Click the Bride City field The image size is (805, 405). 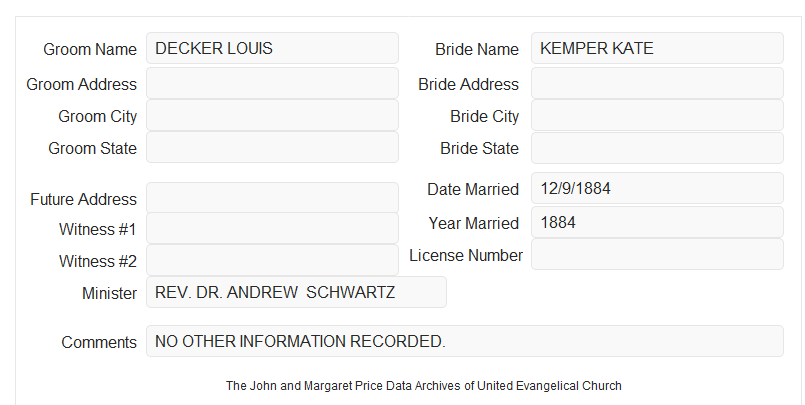(657, 115)
